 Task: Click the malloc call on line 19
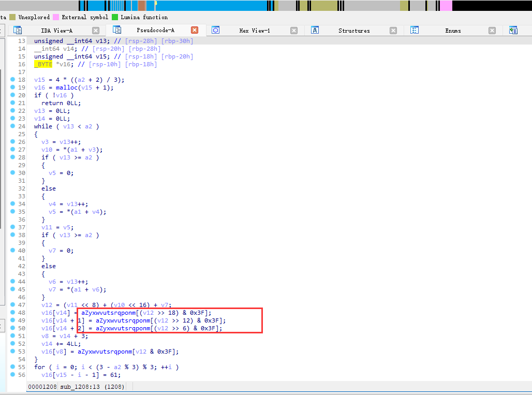[x=66, y=87]
